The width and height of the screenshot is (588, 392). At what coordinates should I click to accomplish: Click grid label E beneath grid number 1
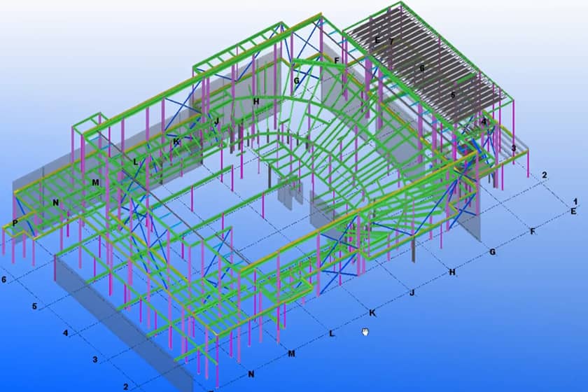pyautogui.click(x=573, y=211)
